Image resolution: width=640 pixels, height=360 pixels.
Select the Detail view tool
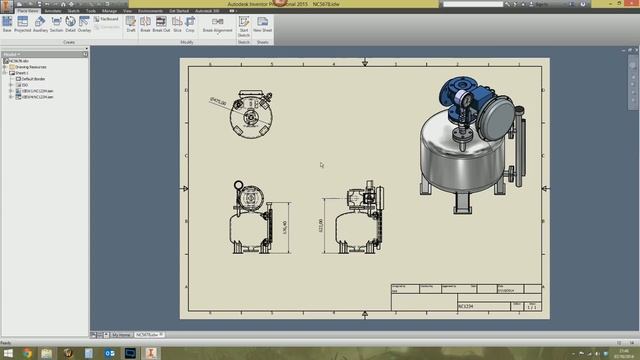coord(70,24)
